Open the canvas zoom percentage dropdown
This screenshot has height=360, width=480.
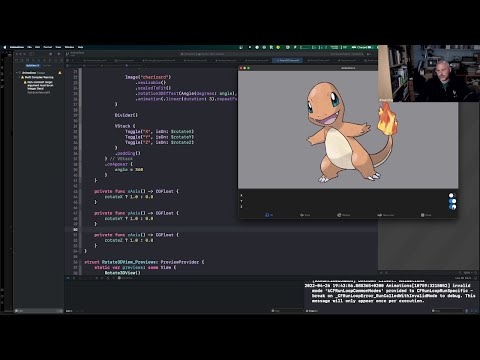(x=467, y=273)
